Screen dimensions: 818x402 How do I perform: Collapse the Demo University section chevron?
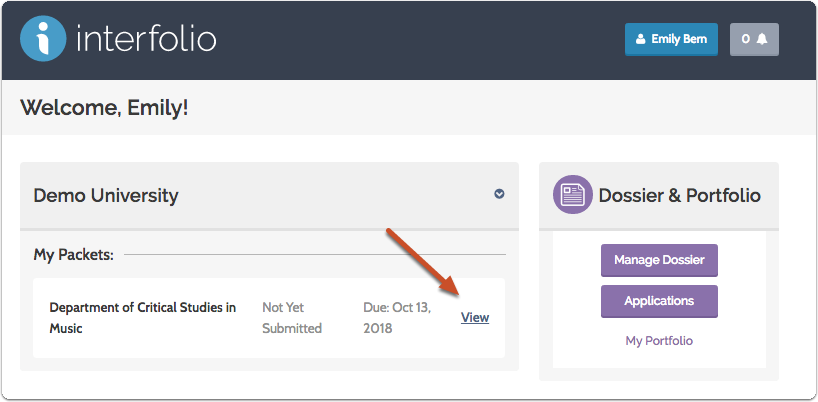coord(499,194)
